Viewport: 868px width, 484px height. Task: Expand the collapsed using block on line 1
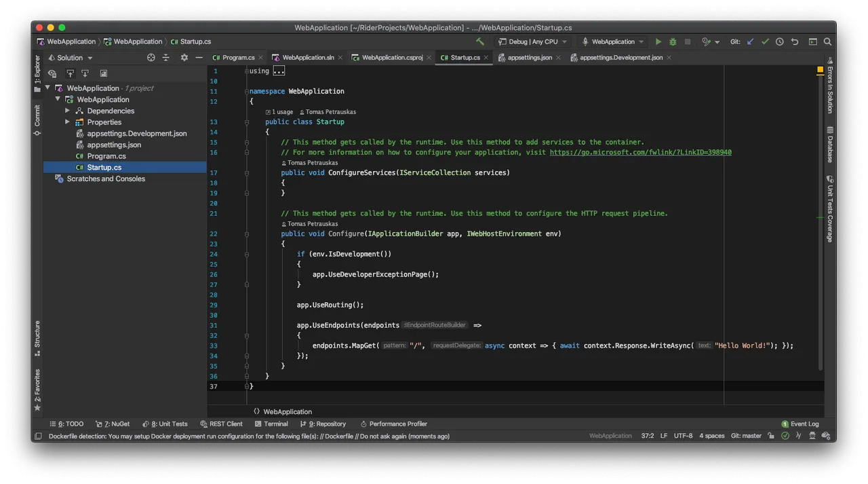tap(279, 71)
